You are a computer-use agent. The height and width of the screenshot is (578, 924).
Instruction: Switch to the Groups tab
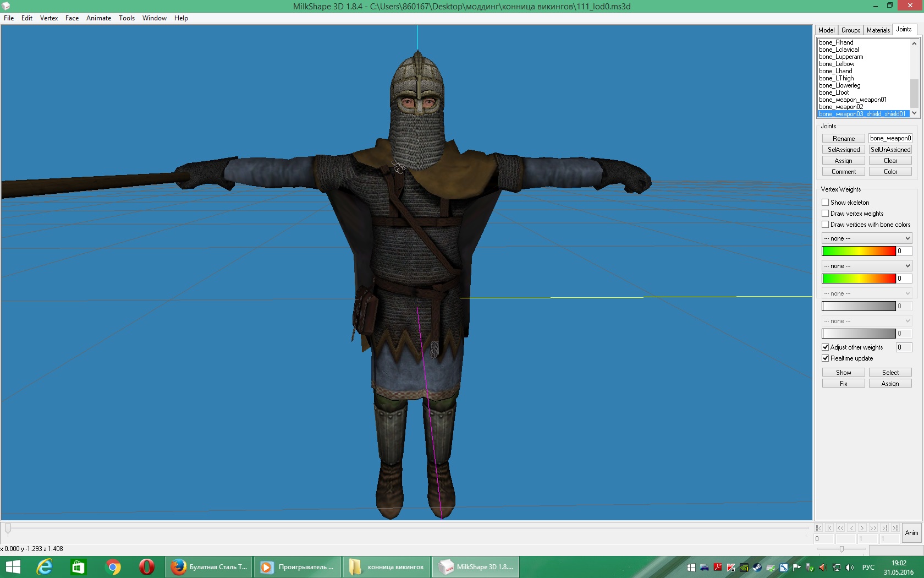tap(850, 30)
